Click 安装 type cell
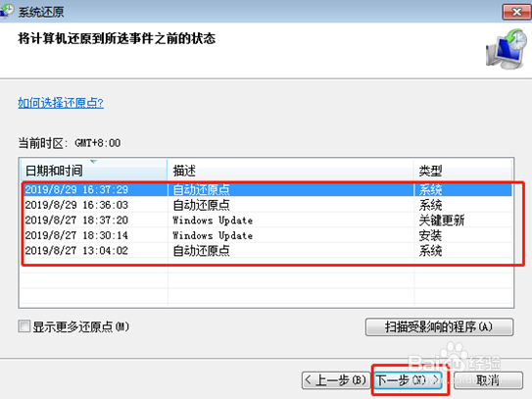The image size is (532, 399). (430, 235)
